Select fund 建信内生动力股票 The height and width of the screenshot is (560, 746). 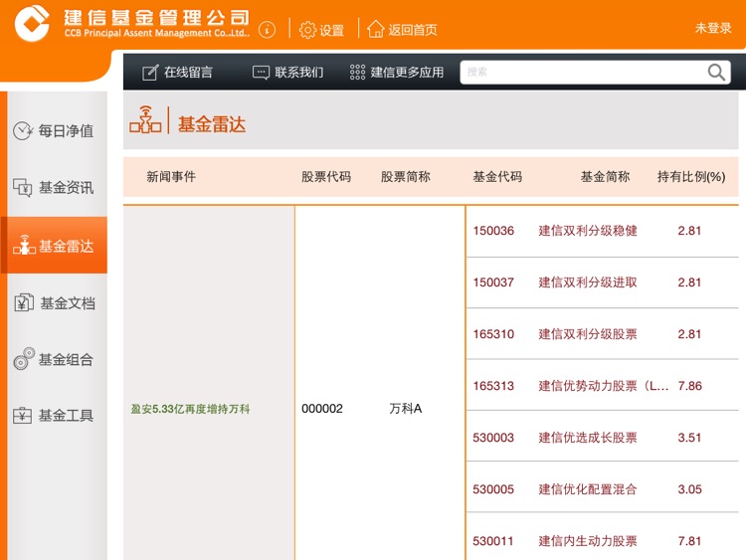click(588, 541)
